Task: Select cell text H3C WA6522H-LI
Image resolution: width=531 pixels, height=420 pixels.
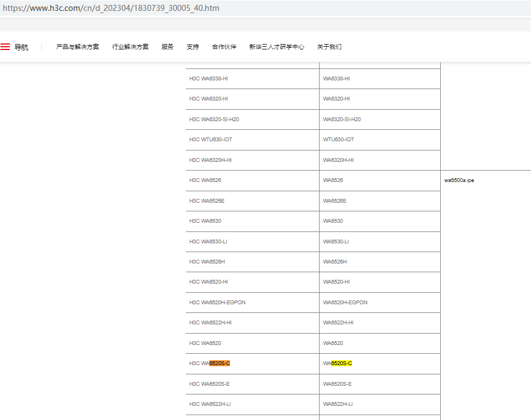Action: [x=210, y=404]
